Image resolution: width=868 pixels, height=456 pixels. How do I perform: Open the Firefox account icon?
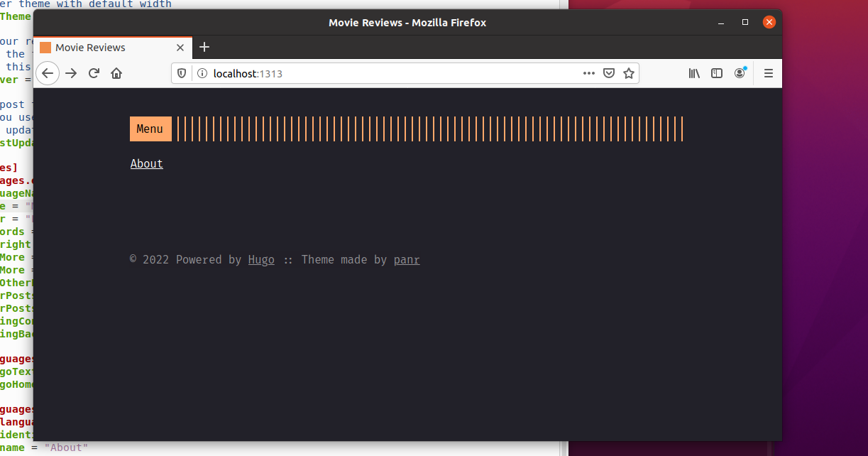(740, 73)
